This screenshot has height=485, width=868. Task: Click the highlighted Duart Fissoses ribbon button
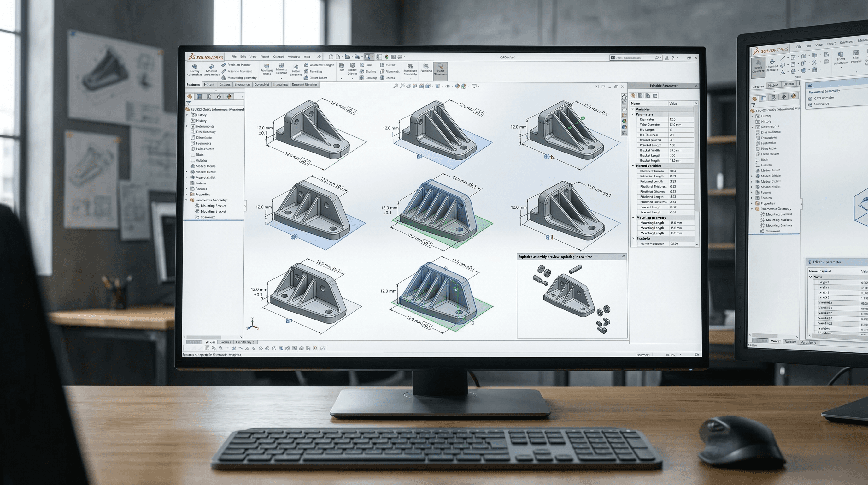441,71
